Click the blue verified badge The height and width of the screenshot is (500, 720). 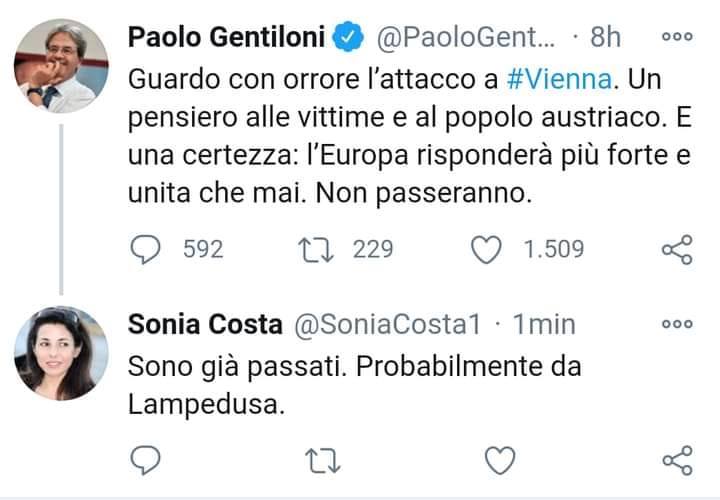pyautogui.click(x=347, y=38)
